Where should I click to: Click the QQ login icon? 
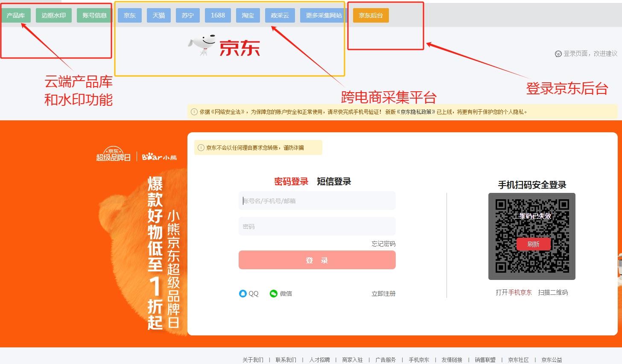coord(242,294)
